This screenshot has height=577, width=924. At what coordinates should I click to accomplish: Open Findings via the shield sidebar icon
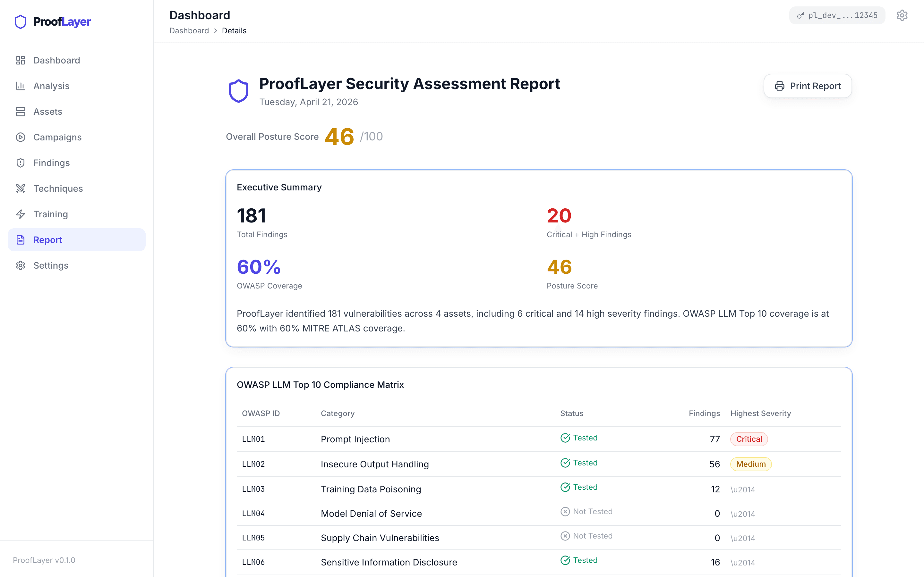[20, 163]
